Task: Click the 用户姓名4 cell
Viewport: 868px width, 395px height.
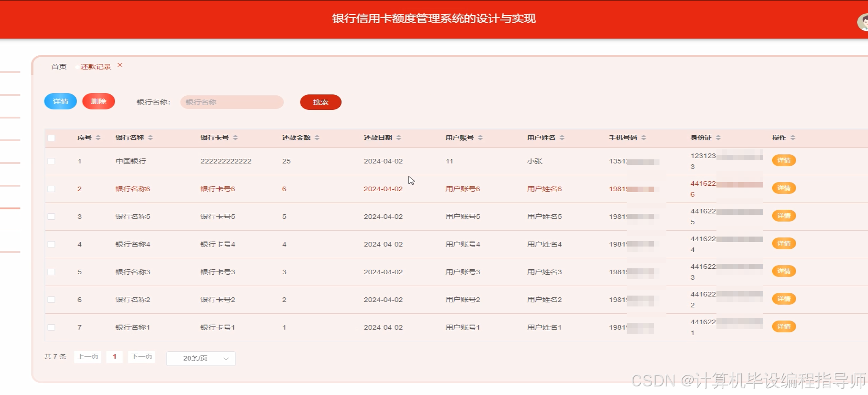Action: pyautogui.click(x=544, y=244)
